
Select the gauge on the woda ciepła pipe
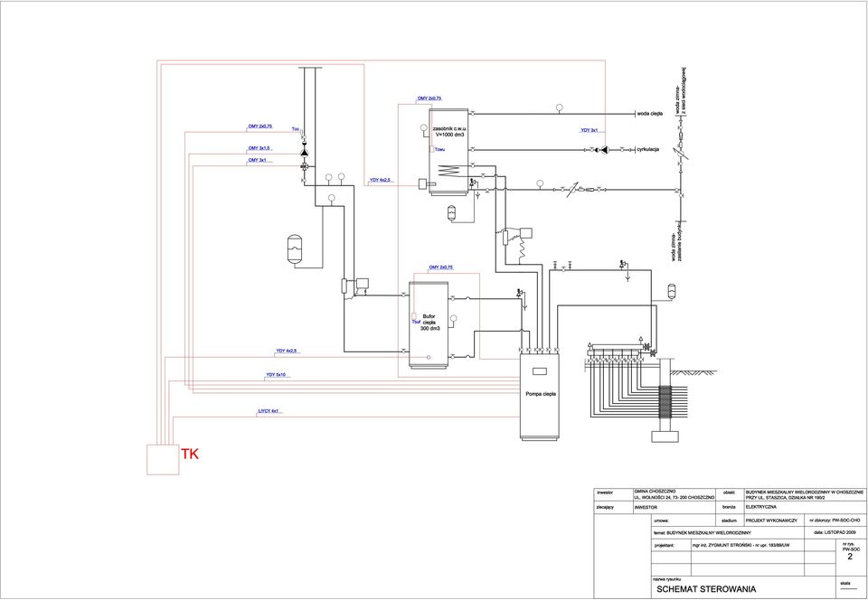559,108
